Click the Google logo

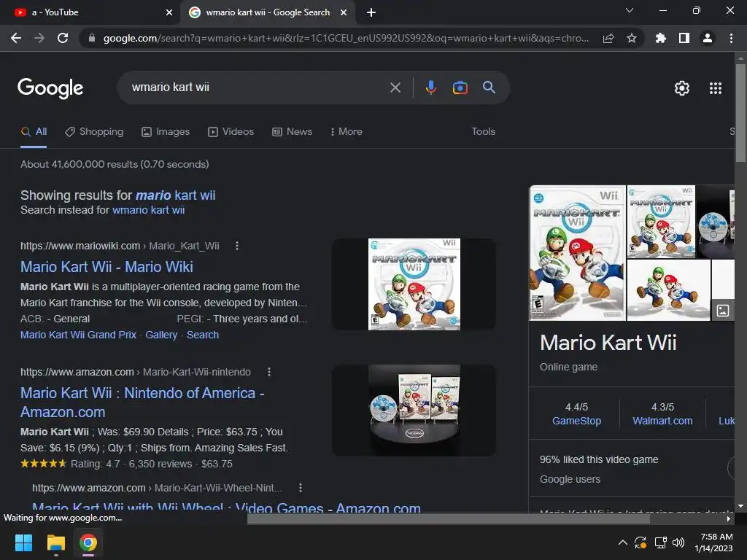coord(50,88)
